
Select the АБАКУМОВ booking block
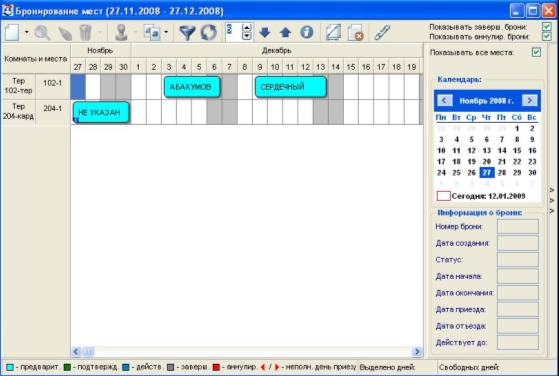tap(192, 87)
